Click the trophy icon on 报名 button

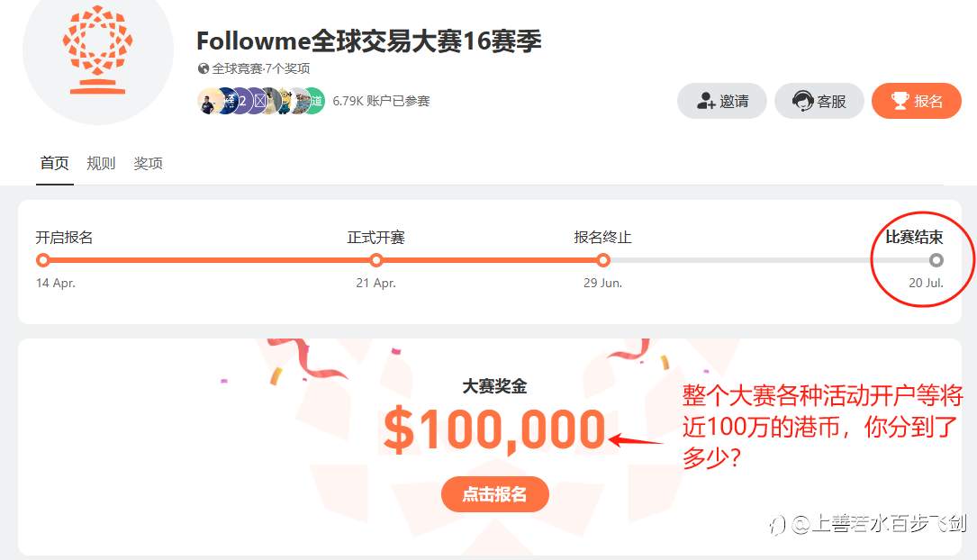point(900,101)
